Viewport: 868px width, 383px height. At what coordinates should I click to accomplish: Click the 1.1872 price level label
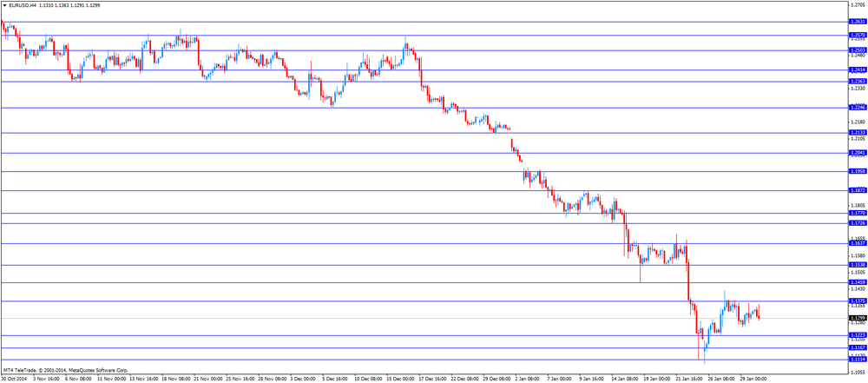pyautogui.click(x=858, y=190)
